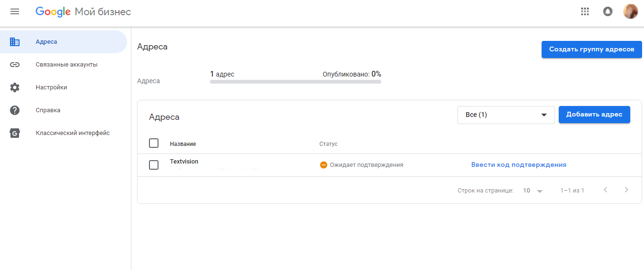Check the Textvision row checkbox
The image size is (644, 270).
154,165
